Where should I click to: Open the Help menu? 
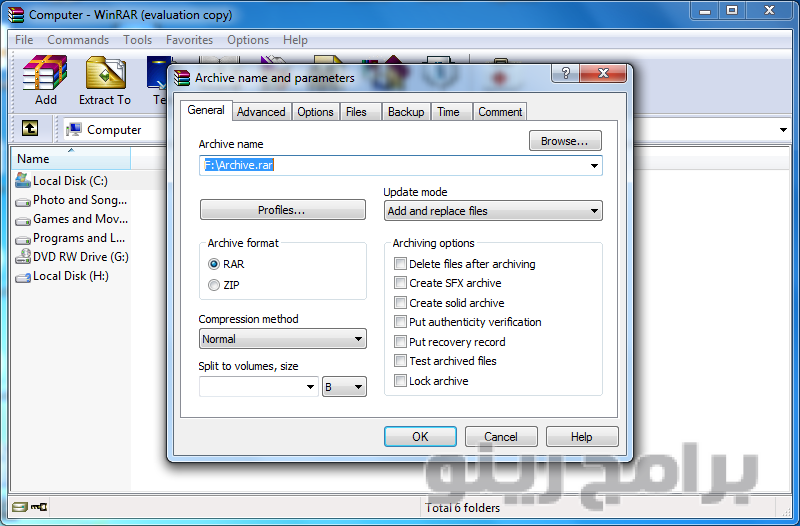(x=295, y=40)
